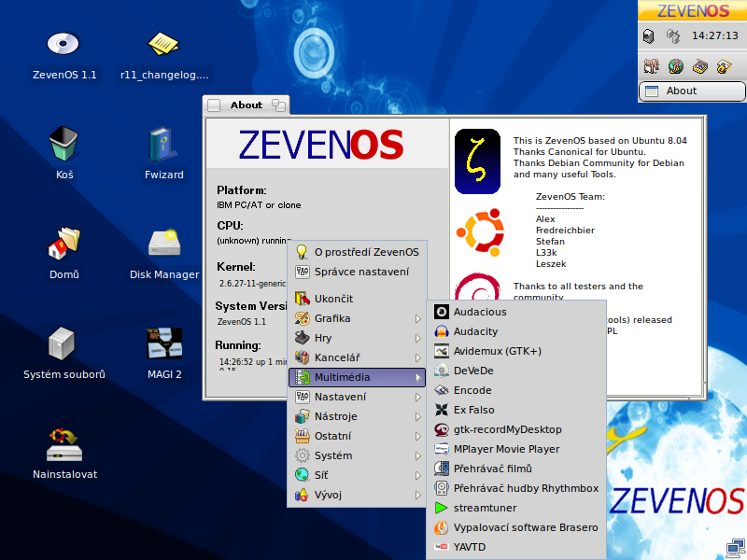The image size is (747, 560).
Task: Click the Audacious icon in the Multimédia submenu
Action: pos(442,312)
